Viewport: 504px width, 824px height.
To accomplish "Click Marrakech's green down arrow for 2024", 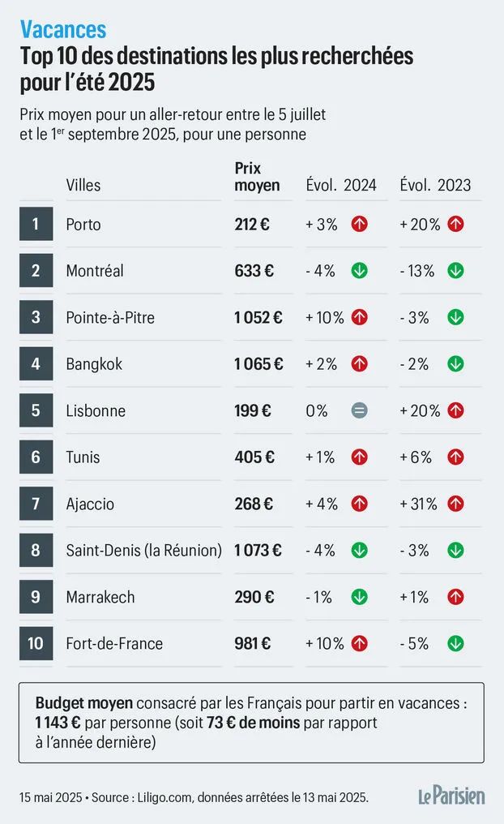I will click(x=359, y=597).
